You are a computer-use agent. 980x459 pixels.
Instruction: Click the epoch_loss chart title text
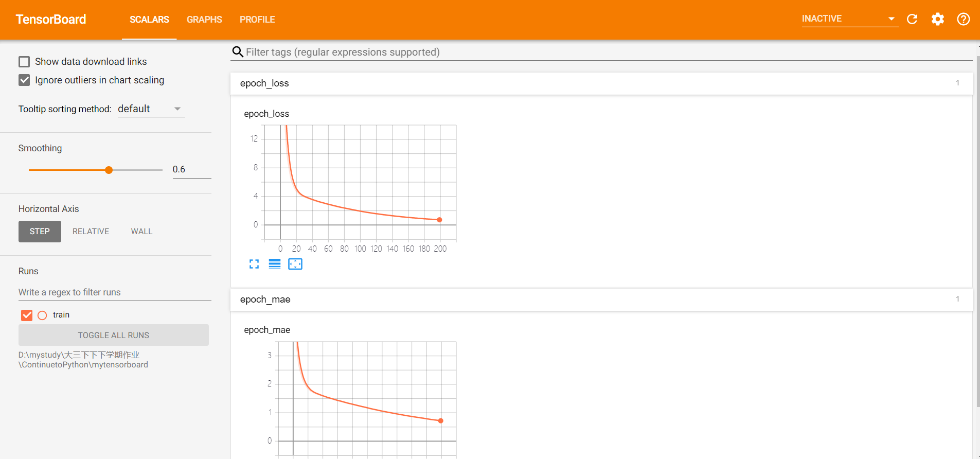[x=266, y=114]
